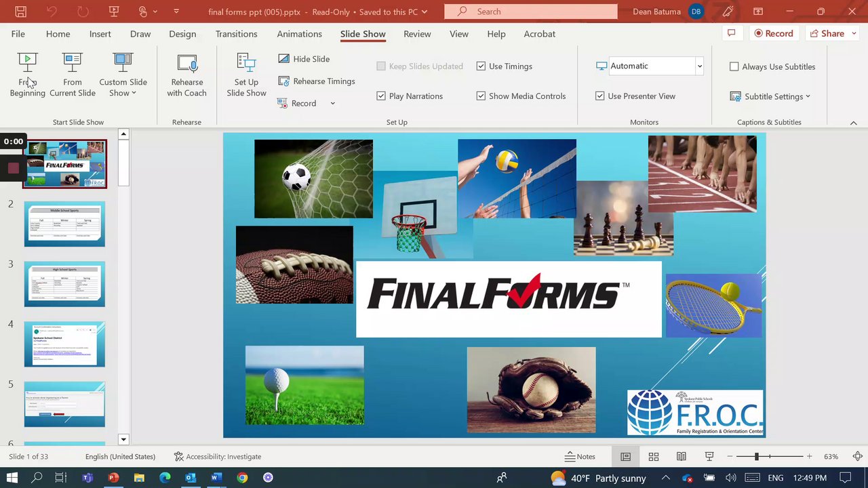Image resolution: width=868 pixels, height=488 pixels.
Task: Click the Record button at top right
Action: point(774,34)
